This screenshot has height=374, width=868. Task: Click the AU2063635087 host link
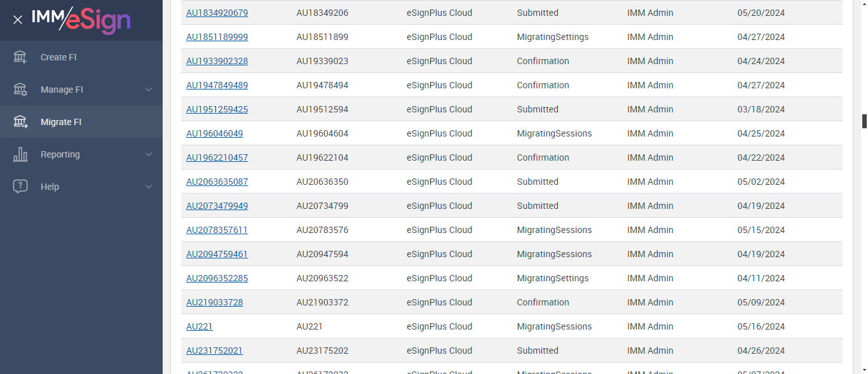217,182
